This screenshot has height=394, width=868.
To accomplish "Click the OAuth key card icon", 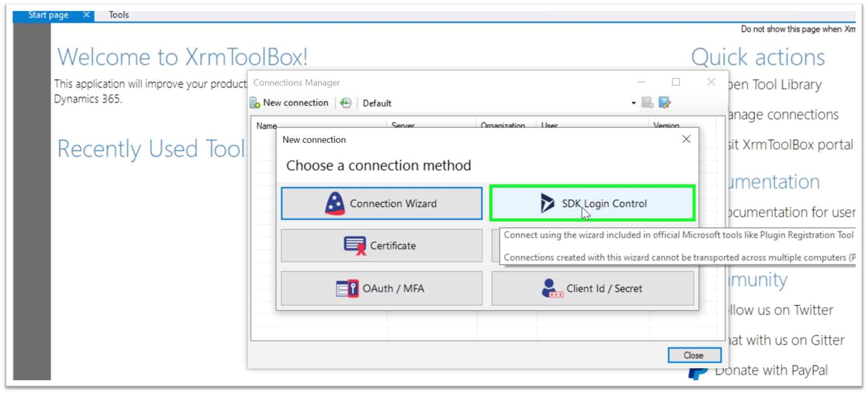I will click(347, 288).
